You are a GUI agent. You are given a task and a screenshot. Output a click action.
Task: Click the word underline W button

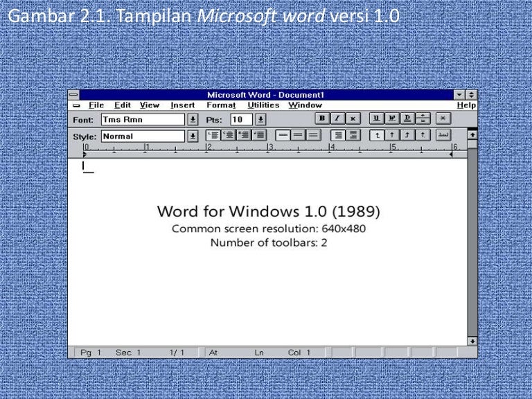[x=391, y=119]
